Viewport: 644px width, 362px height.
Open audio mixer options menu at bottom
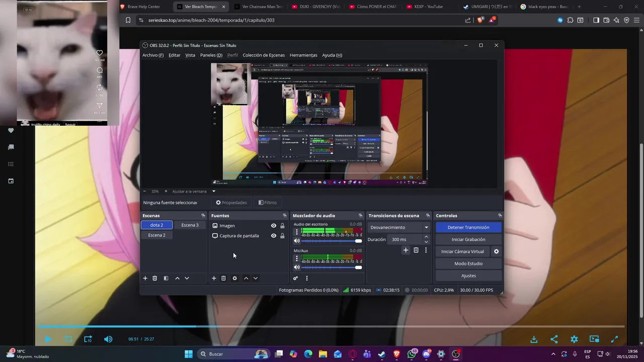(x=307, y=278)
